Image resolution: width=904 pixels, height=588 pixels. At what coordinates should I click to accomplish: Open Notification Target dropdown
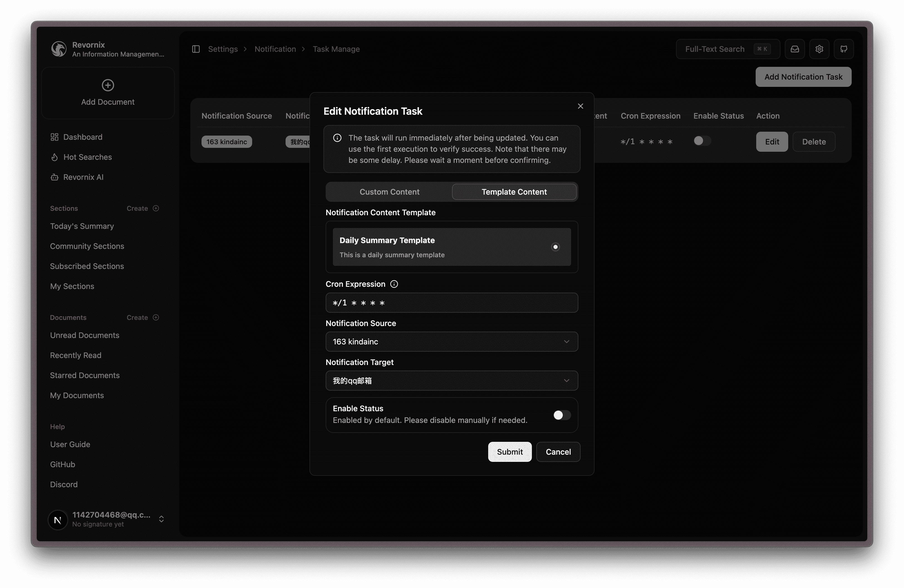click(x=452, y=381)
